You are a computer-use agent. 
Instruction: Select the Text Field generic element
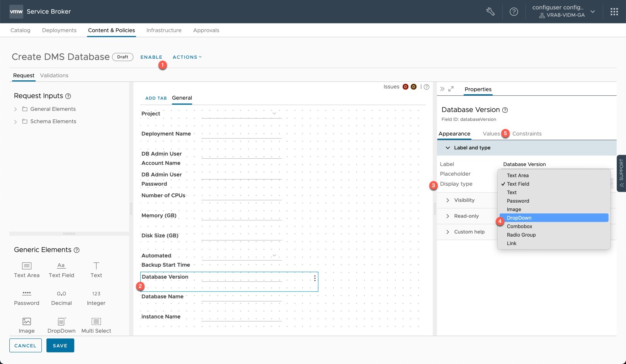(x=61, y=270)
